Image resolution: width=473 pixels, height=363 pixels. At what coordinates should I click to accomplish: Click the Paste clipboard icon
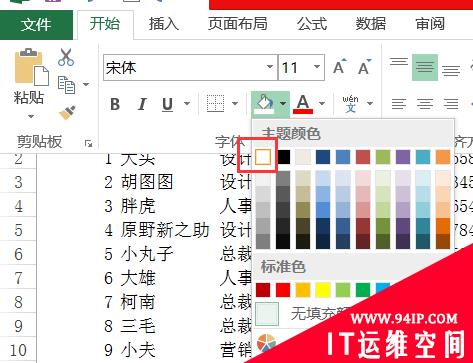[31, 67]
